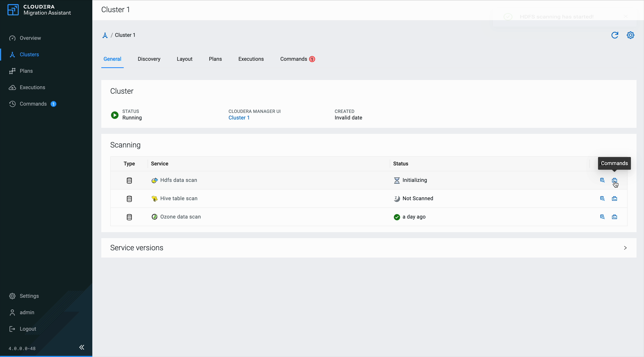Viewport: 644px width, 357px height.
Task: Click the Not Scanned status icon
Action: point(397,199)
